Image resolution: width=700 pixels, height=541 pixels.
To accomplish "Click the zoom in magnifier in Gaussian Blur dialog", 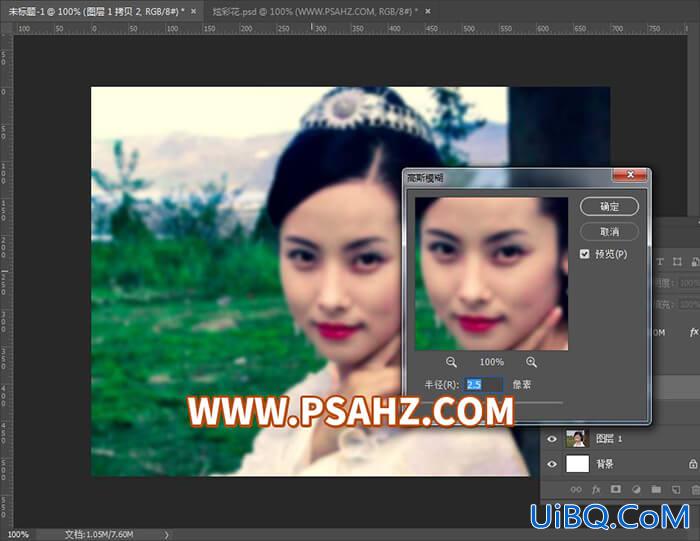I will (x=531, y=362).
